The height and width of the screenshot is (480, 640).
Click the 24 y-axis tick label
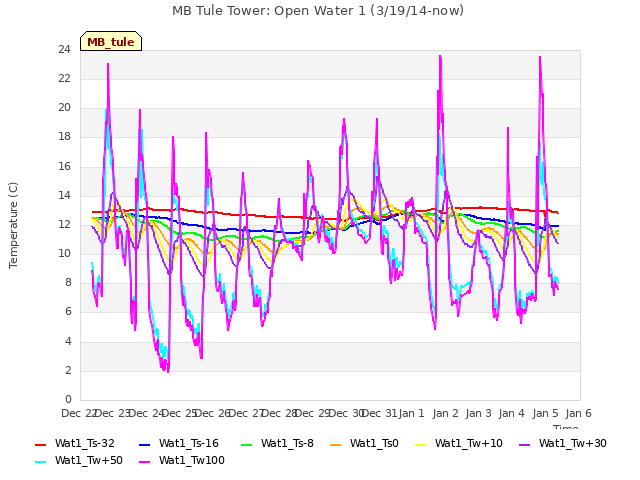click(64, 50)
